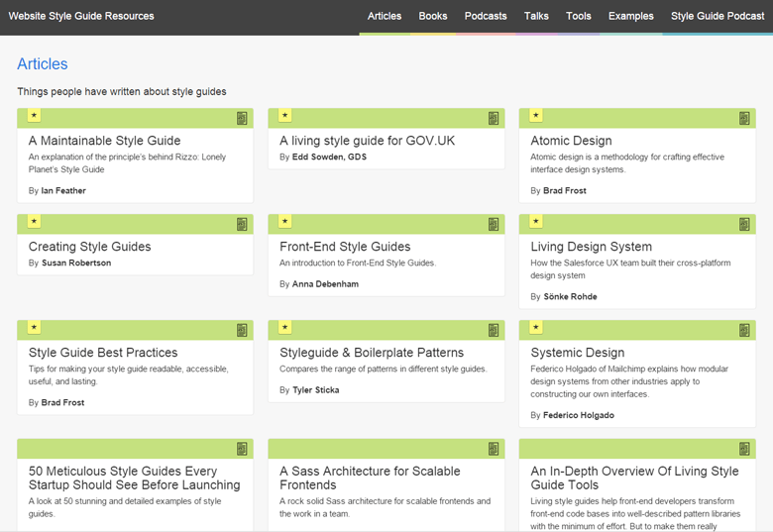Screen dimensions: 773x532
Task: Open the Front-End Style Guides article
Action: point(345,247)
